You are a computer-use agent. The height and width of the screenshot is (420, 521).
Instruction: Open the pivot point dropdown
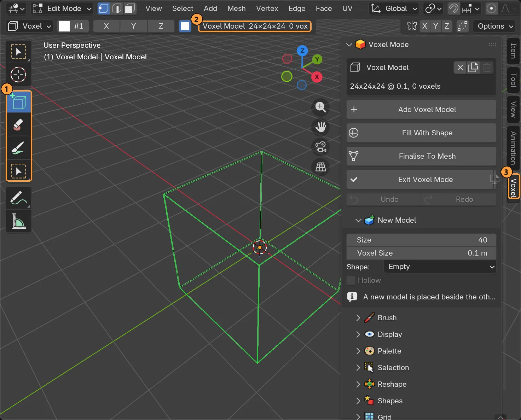tap(433, 8)
